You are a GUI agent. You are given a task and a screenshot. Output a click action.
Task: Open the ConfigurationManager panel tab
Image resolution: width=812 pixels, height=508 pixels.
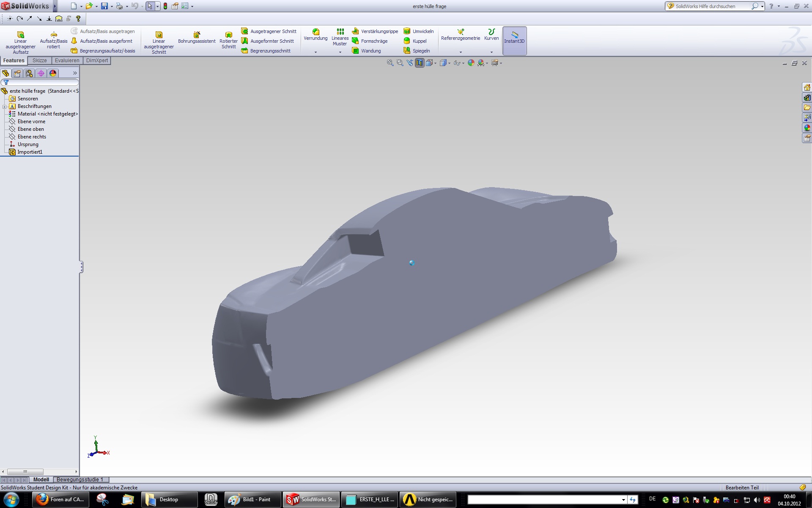tap(29, 73)
